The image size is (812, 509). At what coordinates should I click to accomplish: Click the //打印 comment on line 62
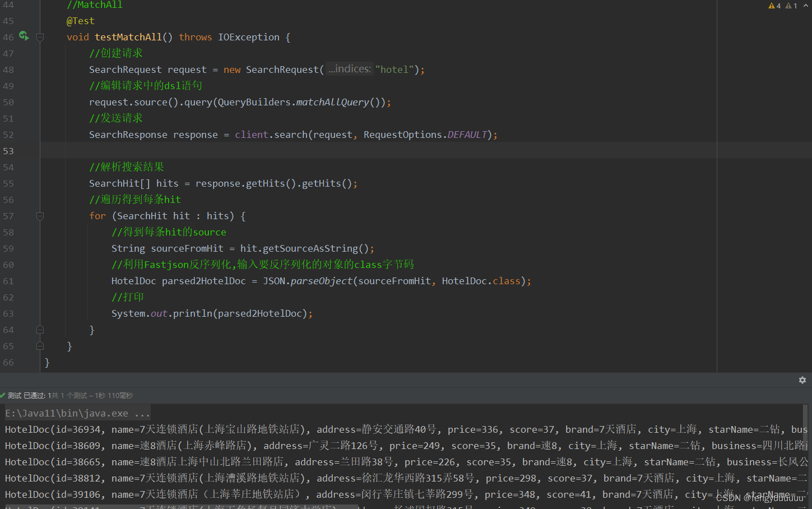128,297
